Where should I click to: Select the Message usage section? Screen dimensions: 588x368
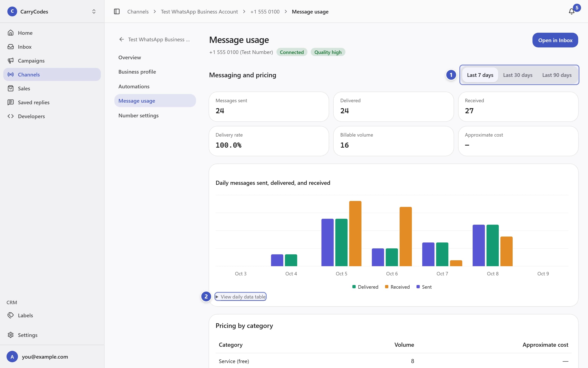click(155, 101)
